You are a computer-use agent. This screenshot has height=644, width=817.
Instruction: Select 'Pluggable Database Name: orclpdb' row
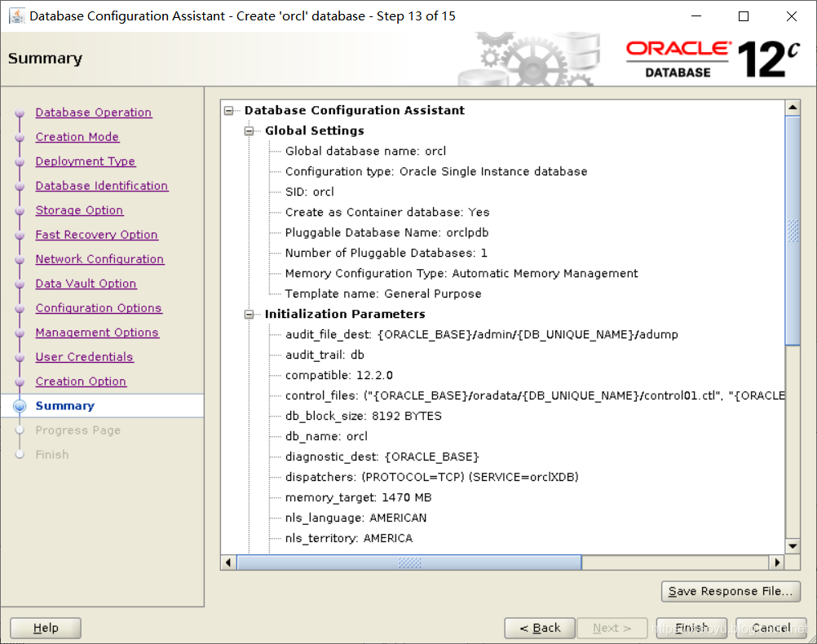tap(386, 232)
